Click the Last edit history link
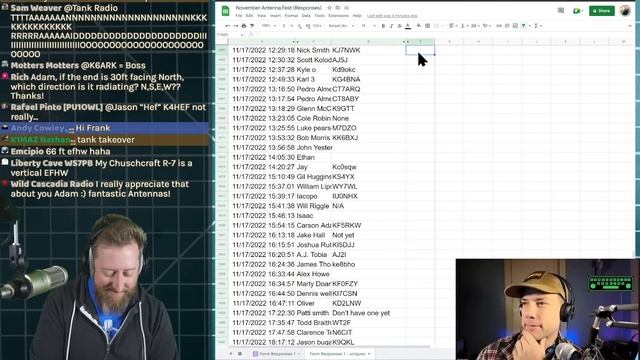The image size is (640, 360). click(x=392, y=16)
